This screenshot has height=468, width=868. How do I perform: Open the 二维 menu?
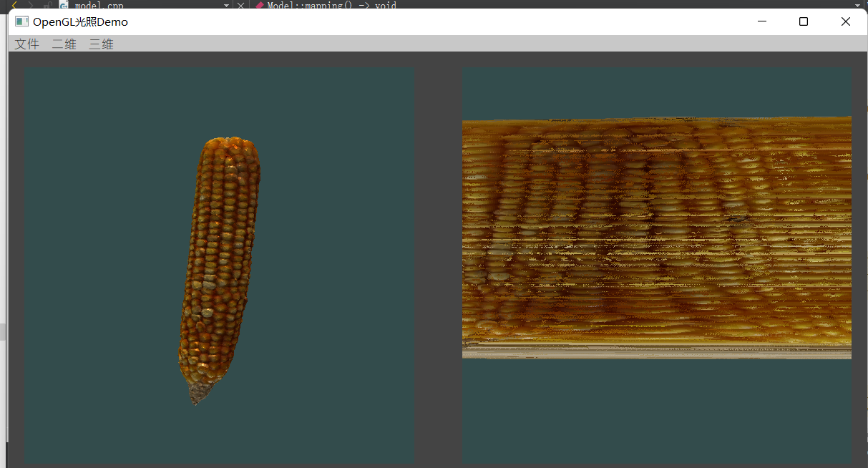[64, 44]
